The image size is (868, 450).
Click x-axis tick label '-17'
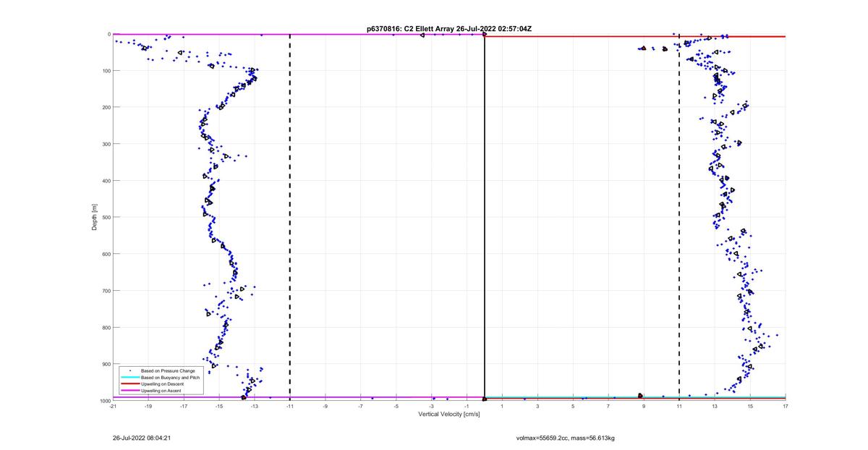[184, 406]
